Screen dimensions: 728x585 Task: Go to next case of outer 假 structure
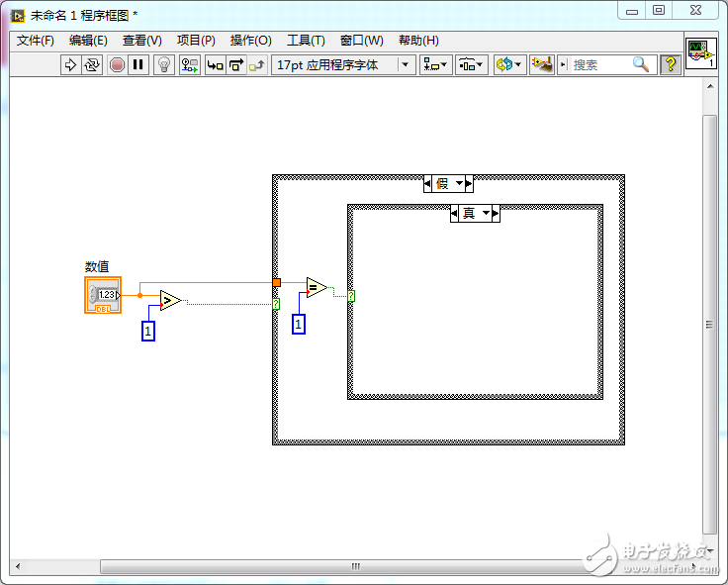469,183
